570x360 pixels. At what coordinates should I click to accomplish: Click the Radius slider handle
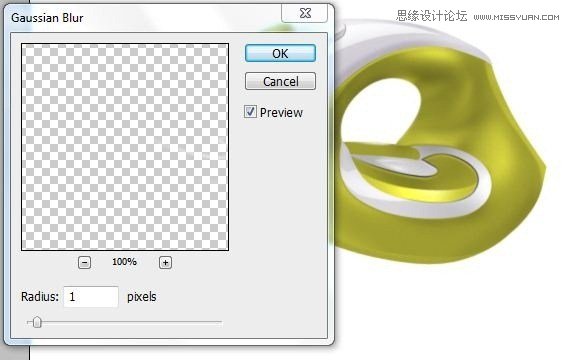[37, 322]
